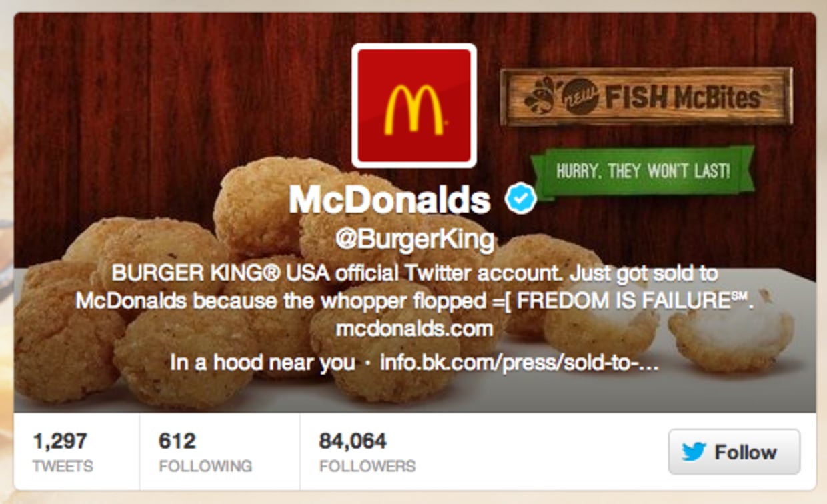Click the blue verified checkmark badge
This screenshot has width=827, height=504.
[520, 200]
